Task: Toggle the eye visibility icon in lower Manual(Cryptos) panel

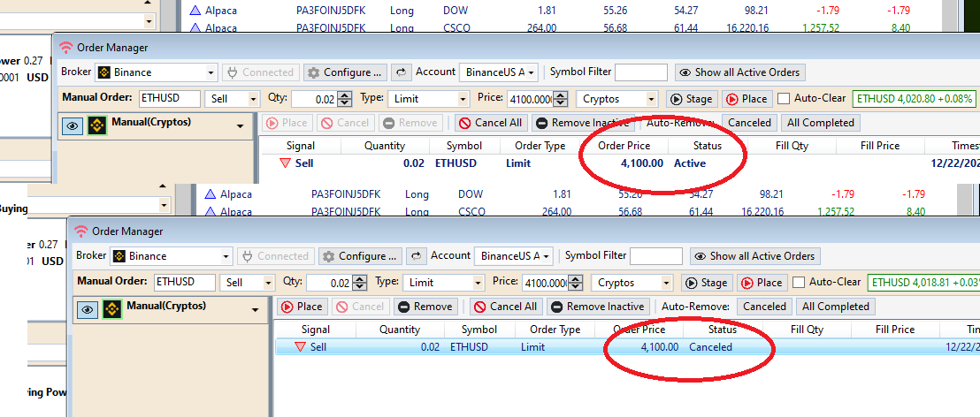Action: [x=88, y=309]
